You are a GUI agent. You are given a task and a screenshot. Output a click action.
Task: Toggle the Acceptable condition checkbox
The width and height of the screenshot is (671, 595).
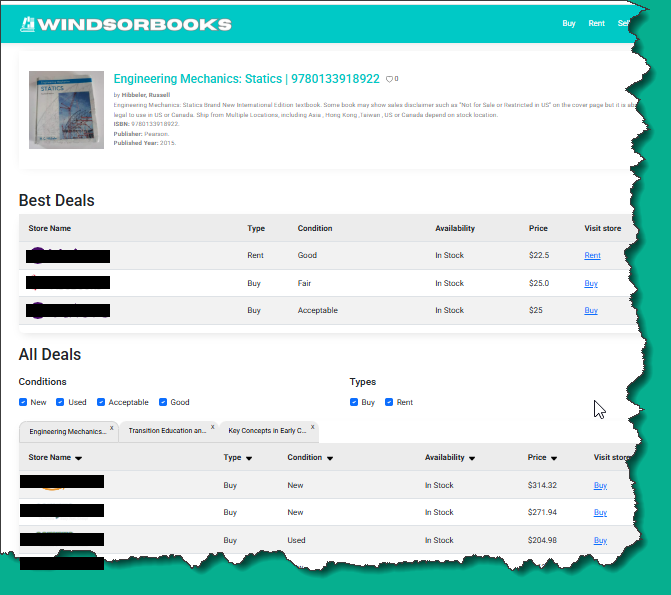tap(101, 402)
